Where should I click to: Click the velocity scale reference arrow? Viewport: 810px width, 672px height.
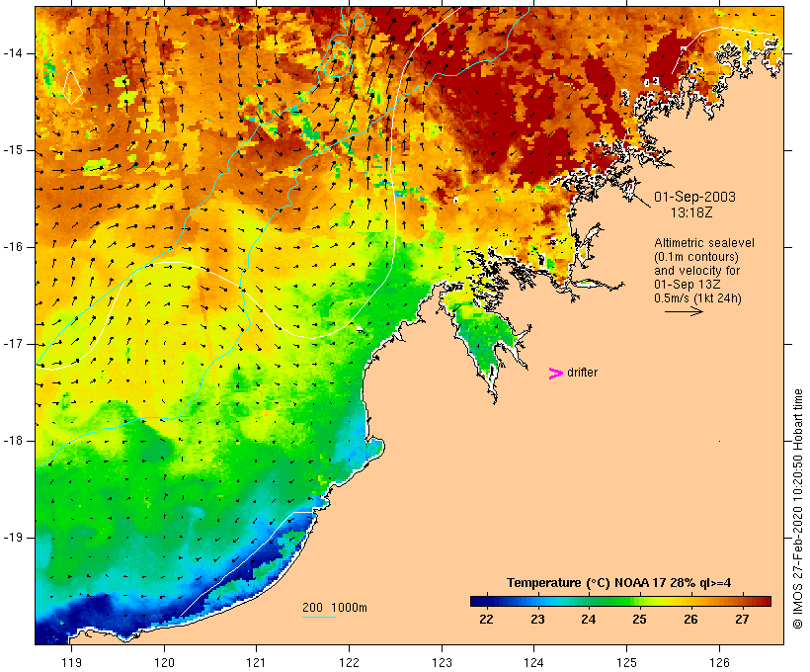click(684, 311)
